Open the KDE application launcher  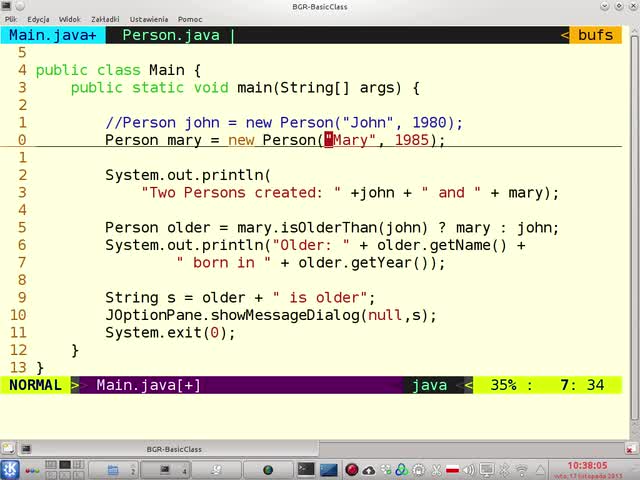(10, 469)
